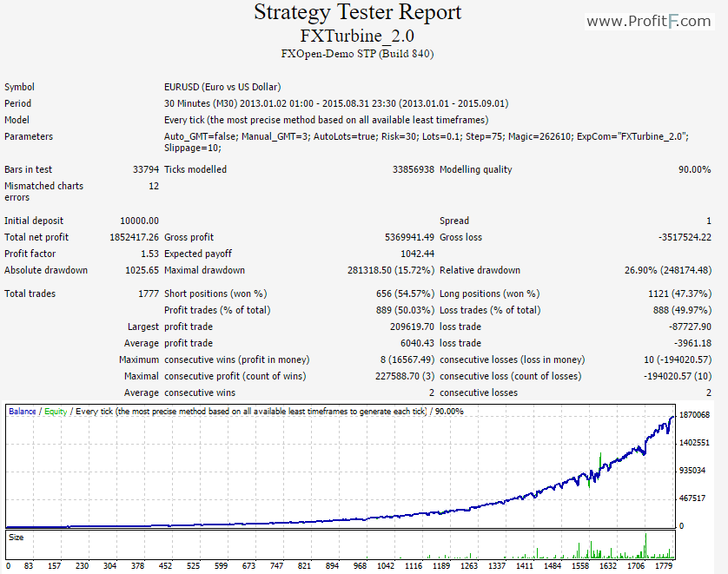Click the EURUSD (Euro vs US Dollar) value
Viewport: 728px width, 574px height.
pyautogui.click(x=222, y=87)
